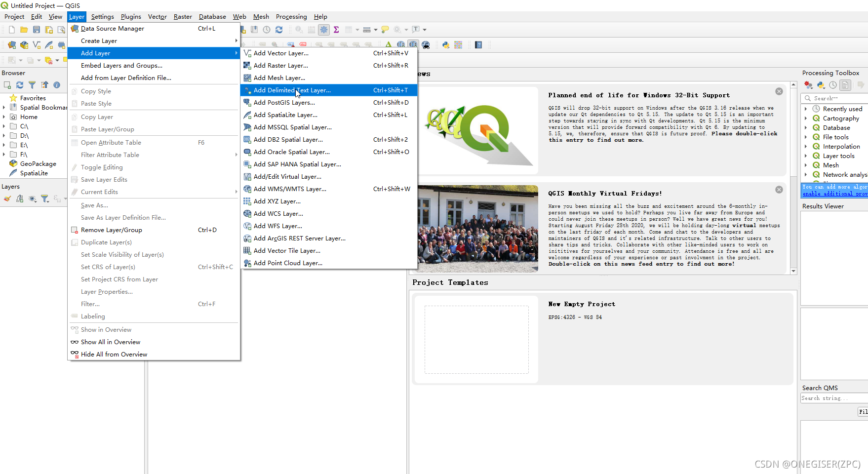Select Embed Layers and Groups entry
Screen dimensions: 868x474
154,66
